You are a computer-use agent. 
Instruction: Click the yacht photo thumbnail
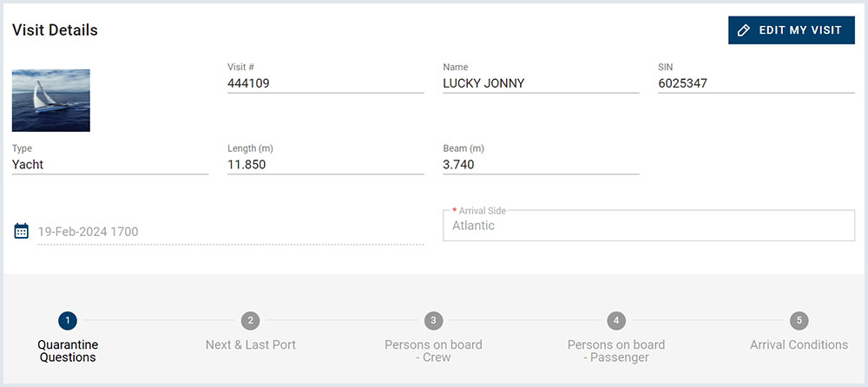click(51, 101)
